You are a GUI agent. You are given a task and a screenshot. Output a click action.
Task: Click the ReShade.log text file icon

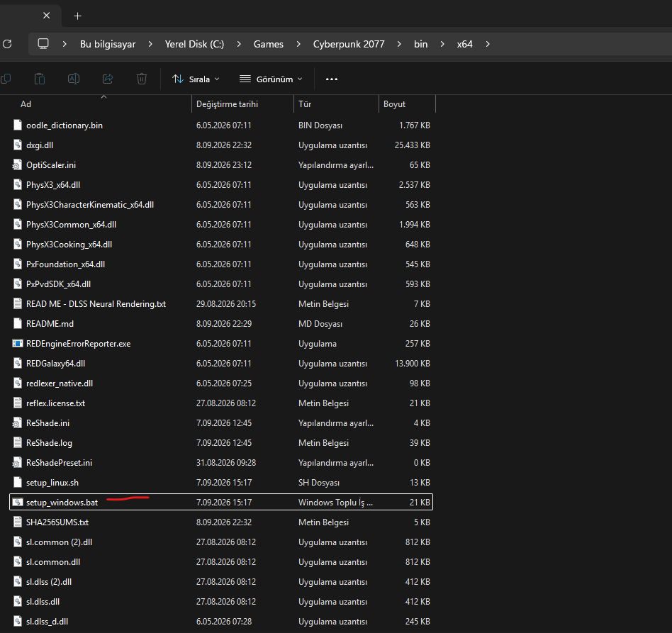18,443
